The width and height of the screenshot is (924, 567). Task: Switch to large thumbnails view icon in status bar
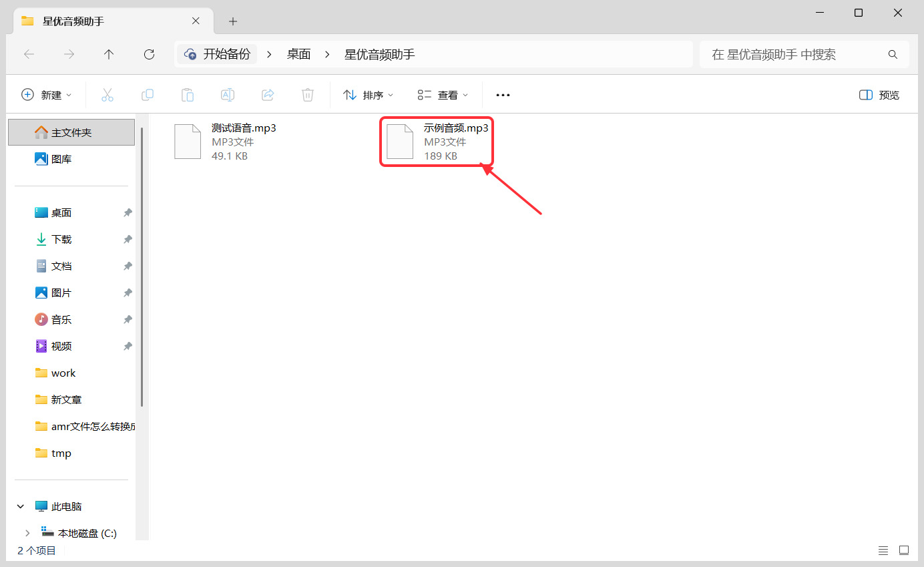[x=904, y=551]
